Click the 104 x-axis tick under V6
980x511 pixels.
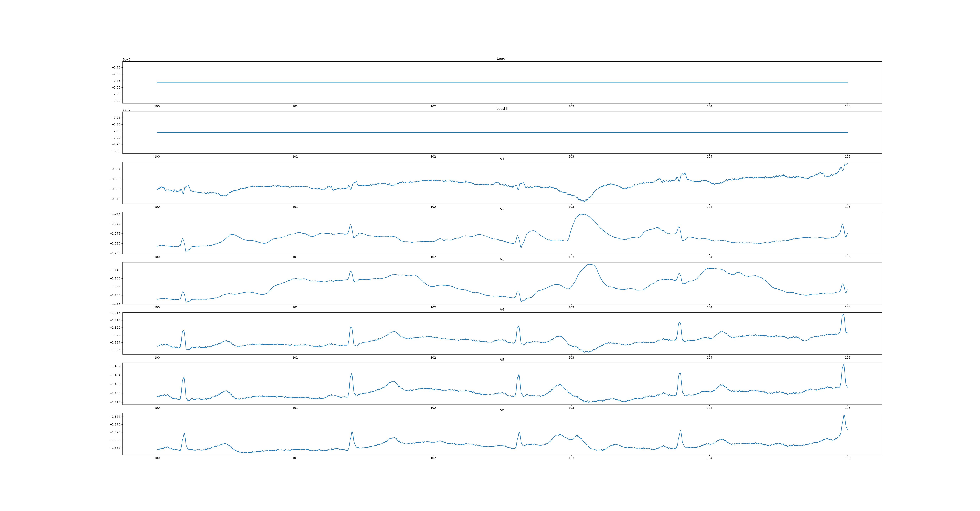tap(709, 458)
